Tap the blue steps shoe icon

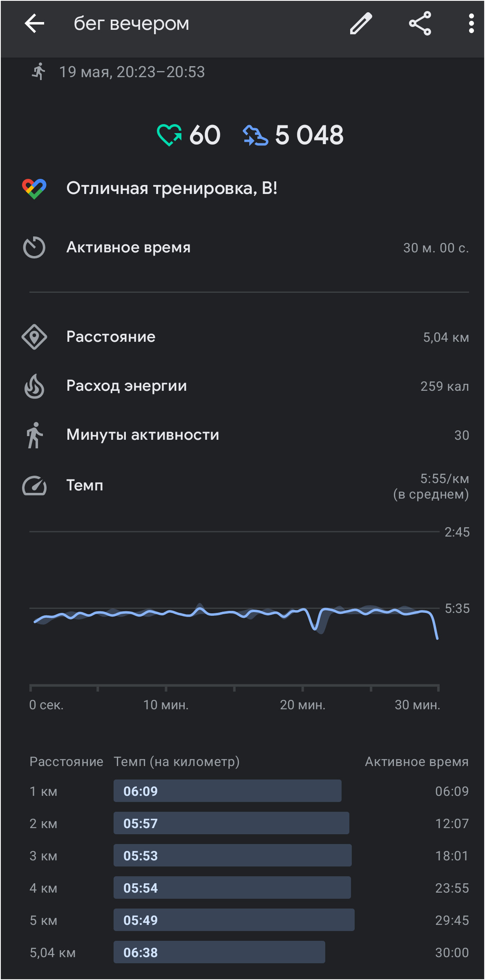[x=255, y=135]
